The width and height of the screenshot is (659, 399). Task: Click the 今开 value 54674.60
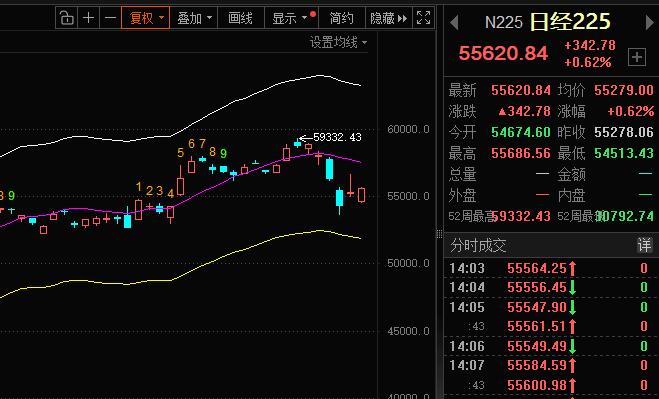click(521, 132)
